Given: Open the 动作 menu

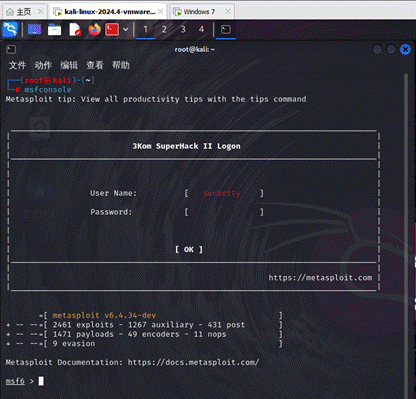Looking at the screenshot, I should point(43,65).
